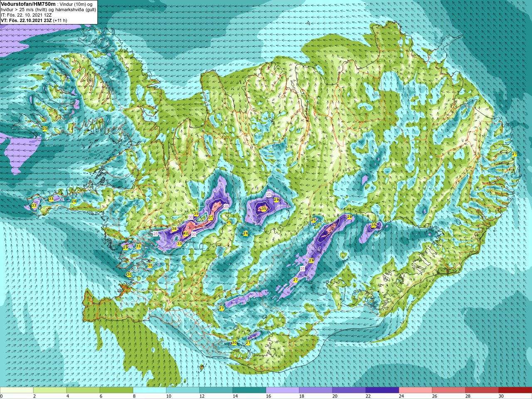532x399 pixels.
Task: Click the 2–4 m/s light green legend swatch
Action: pos(50,390)
